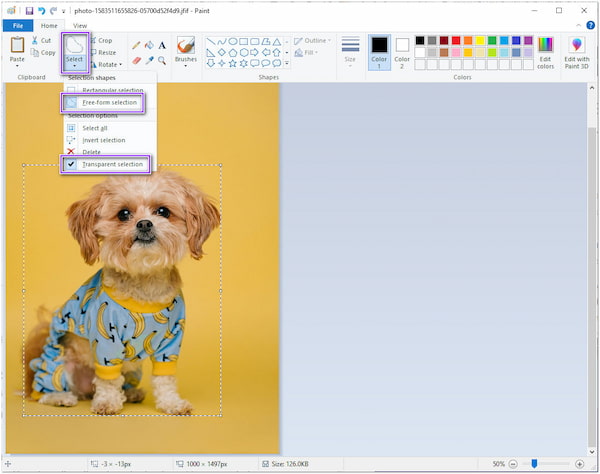Image resolution: width=600 pixels, height=474 pixels.
Task: Cut the current selection
Action: tap(41, 40)
